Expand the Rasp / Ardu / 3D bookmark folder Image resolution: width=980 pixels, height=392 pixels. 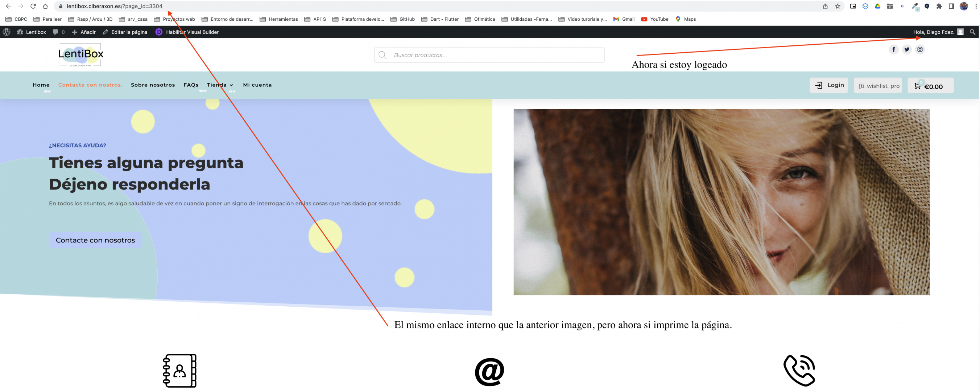90,19
